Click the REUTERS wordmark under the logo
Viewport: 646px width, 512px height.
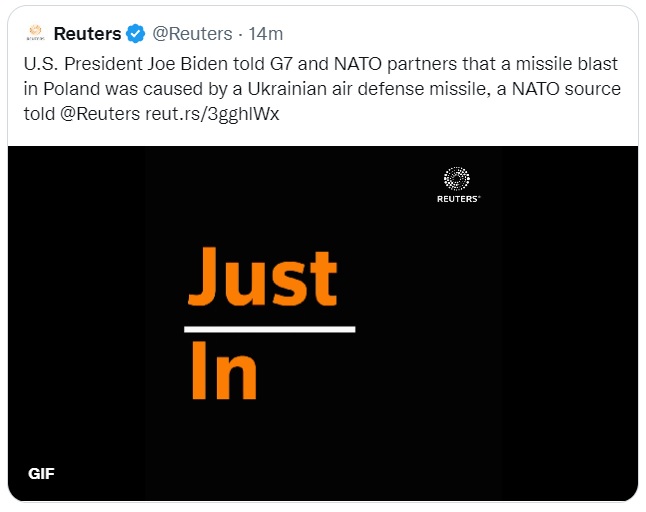tap(458, 199)
